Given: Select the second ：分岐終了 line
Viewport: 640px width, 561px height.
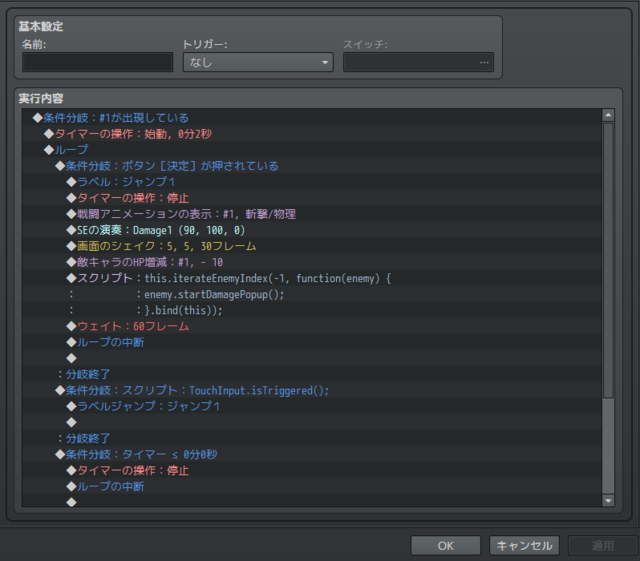Looking at the screenshot, I should coord(312,438).
